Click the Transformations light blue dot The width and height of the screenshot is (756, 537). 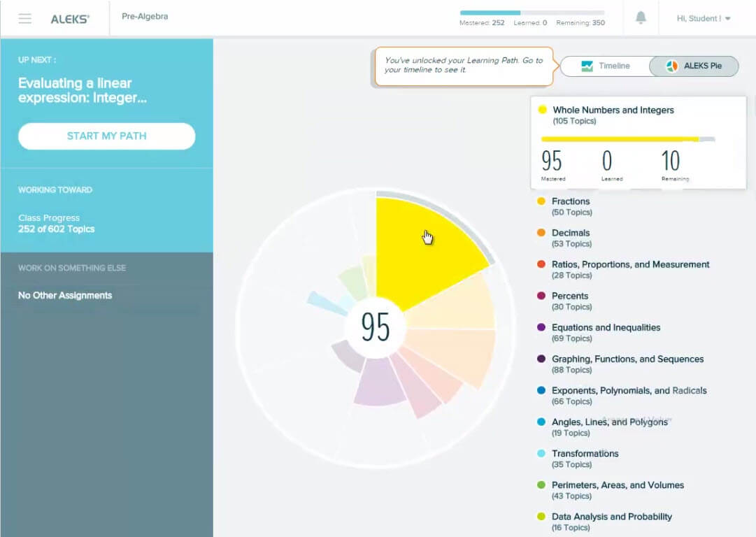541,453
